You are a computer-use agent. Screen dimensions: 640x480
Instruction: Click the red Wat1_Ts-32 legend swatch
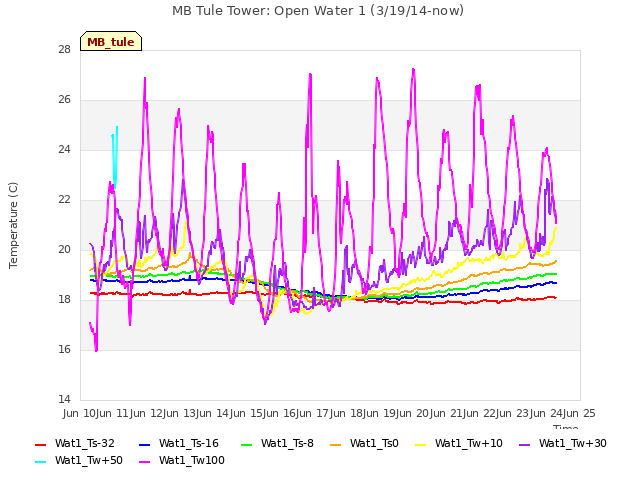point(41,444)
